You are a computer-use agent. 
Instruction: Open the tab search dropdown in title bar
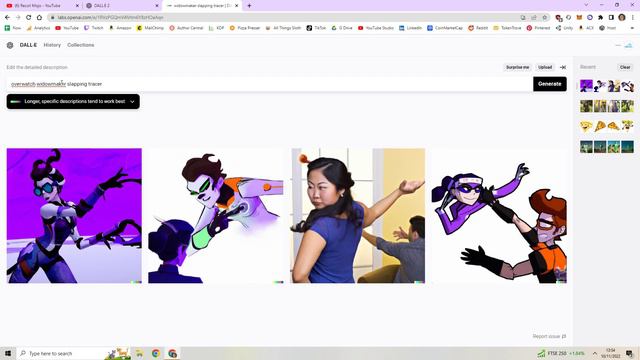click(586, 5)
